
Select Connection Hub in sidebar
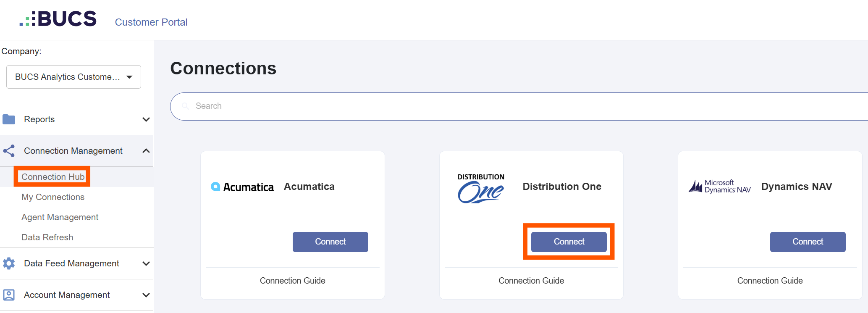pyautogui.click(x=53, y=177)
